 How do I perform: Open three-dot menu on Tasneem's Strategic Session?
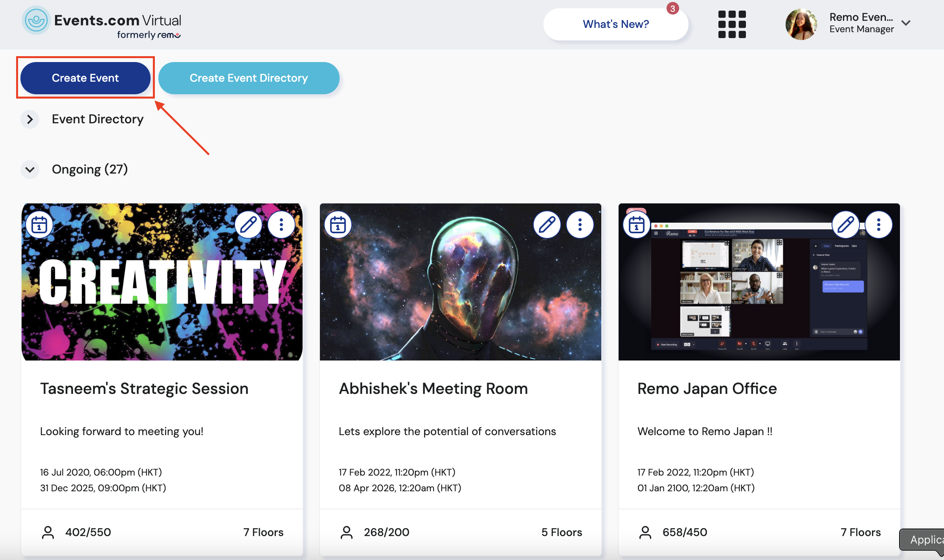281,225
